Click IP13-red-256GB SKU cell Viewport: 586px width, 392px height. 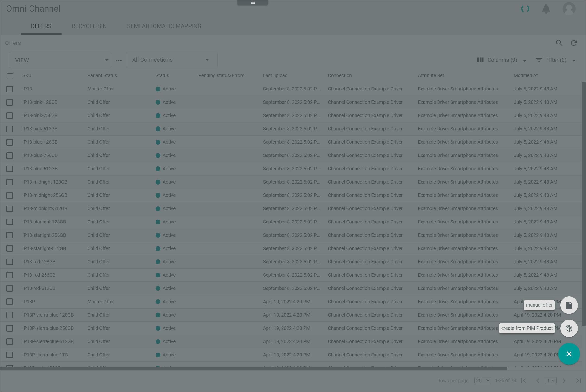(x=39, y=275)
